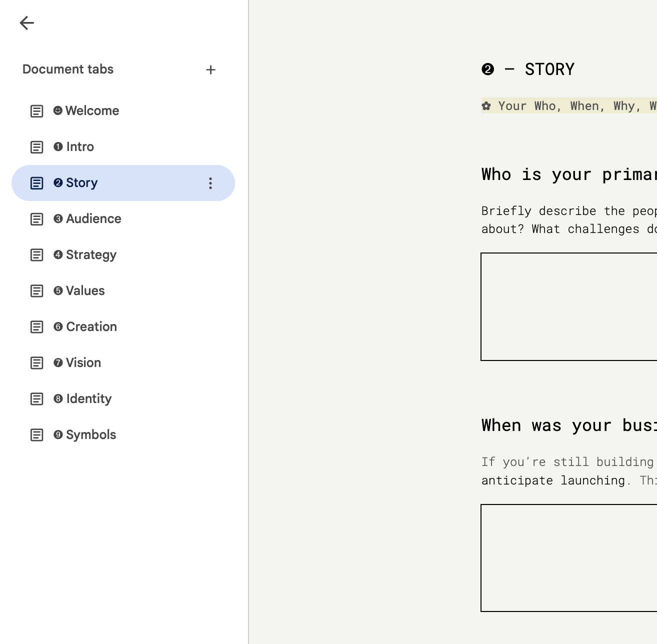Click the 'When was your busi' heading

pyautogui.click(x=569, y=425)
